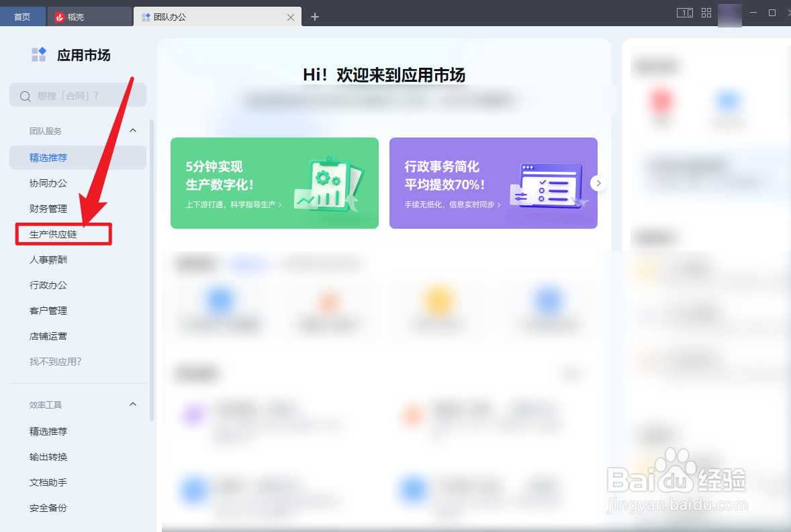Switch to the 首页 tab

[23, 15]
